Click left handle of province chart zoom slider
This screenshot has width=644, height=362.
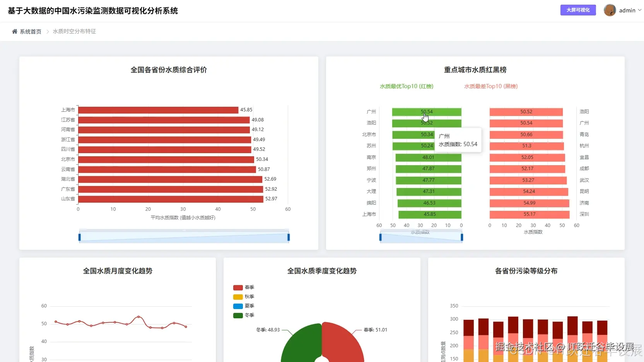tap(79, 237)
